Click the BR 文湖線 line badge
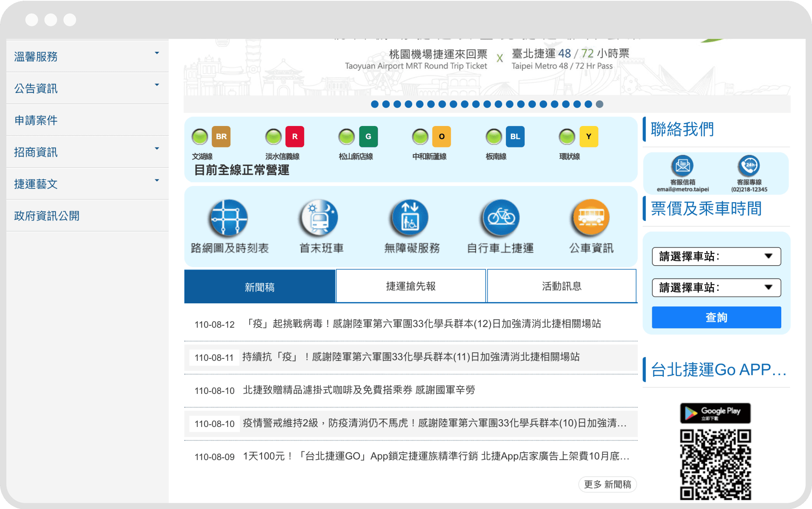The width and height of the screenshot is (812, 509). [x=221, y=136]
